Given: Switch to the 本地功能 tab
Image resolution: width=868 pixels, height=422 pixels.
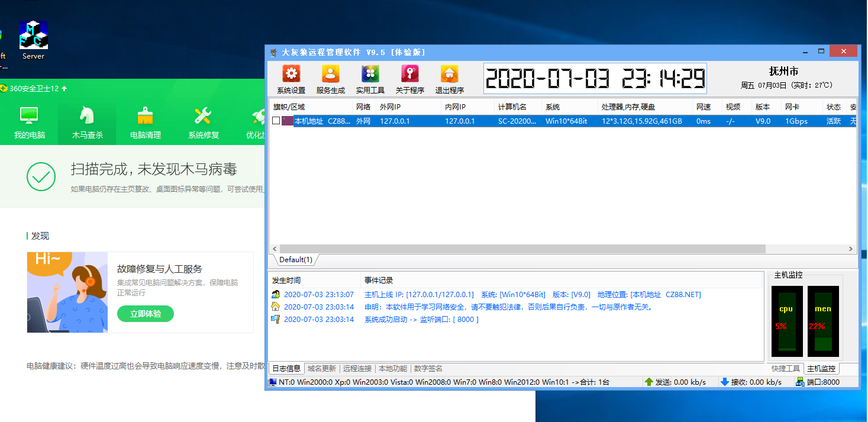Looking at the screenshot, I should point(393,368).
